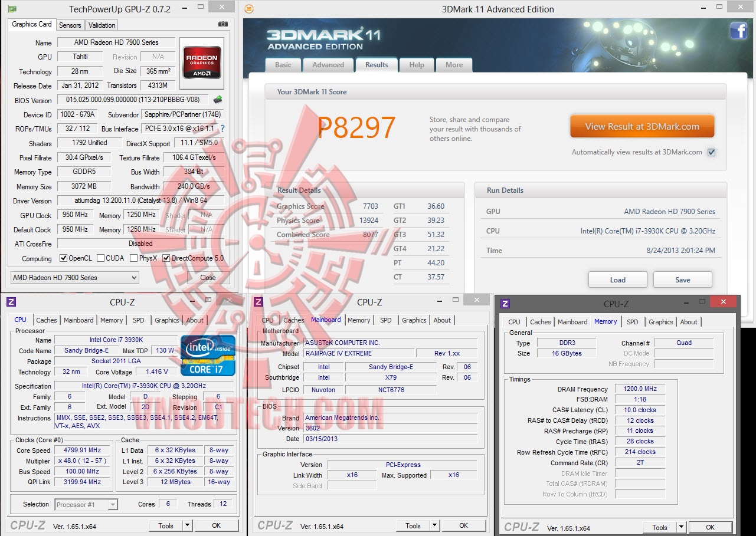Image resolution: width=756 pixels, height=536 pixels.
Task: Click the View Result at 3DMark.com button
Action: [x=642, y=126]
